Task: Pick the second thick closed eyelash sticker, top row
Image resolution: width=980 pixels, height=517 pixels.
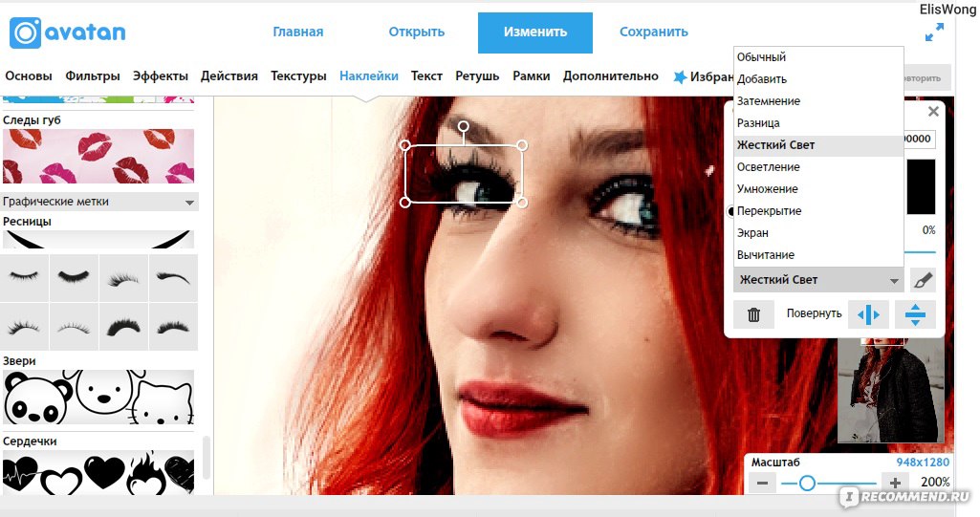Action: pyautogui.click(x=74, y=278)
